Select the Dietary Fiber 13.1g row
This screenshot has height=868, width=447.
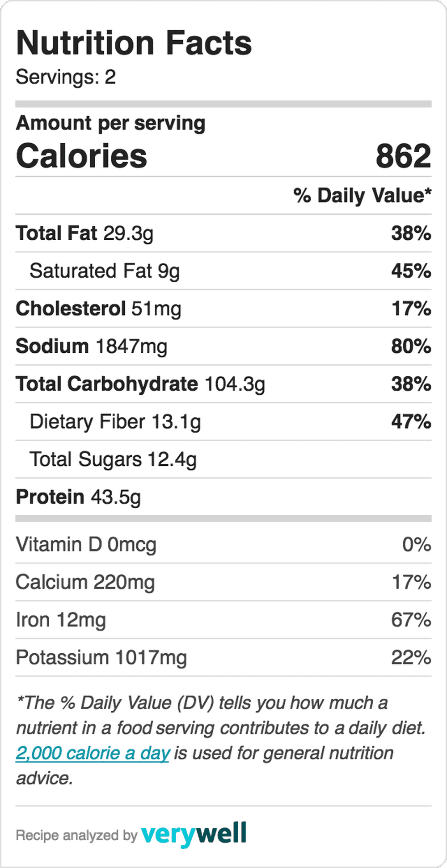pos(223,422)
